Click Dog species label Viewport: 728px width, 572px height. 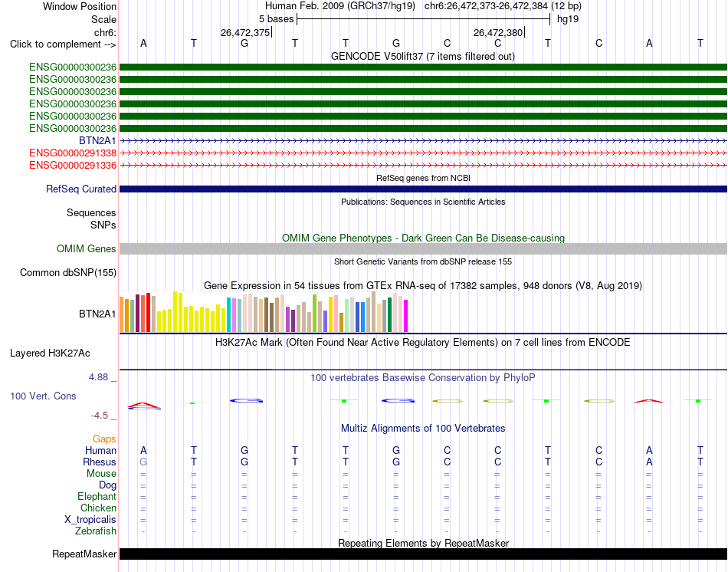[108, 485]
